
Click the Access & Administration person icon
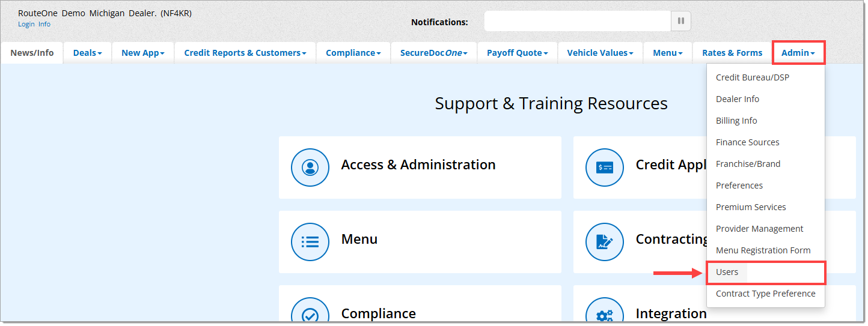pyautogui.click(x=310, y=168)
